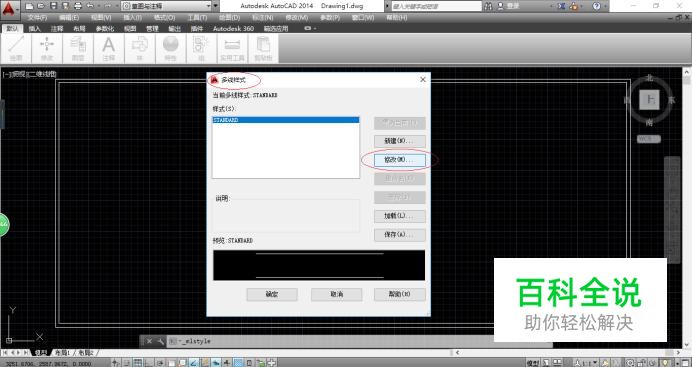Switch to the 插入 ribbon tab
This screenshot has height=367, width=692.
coord(34,29)
